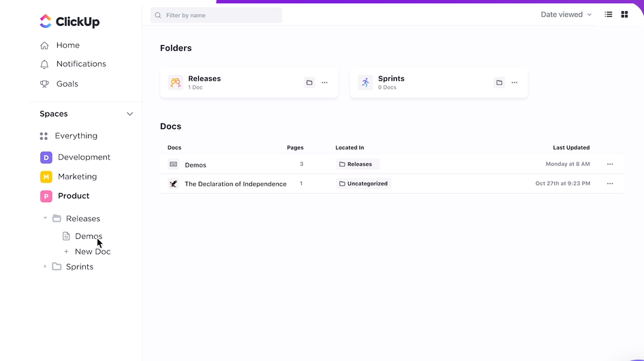The width and height of the screenshot is (644, 361).
Task: Open the Releases folder card
Action: [249, 83]
